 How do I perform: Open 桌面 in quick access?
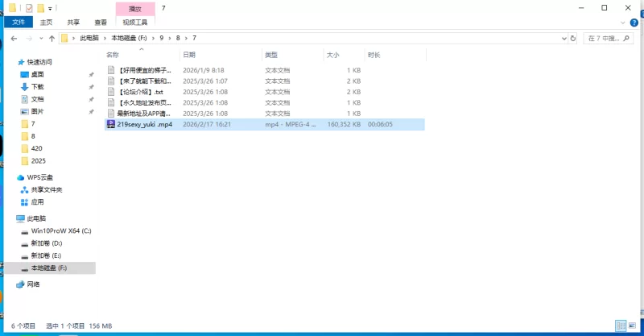tap(37, 74)
